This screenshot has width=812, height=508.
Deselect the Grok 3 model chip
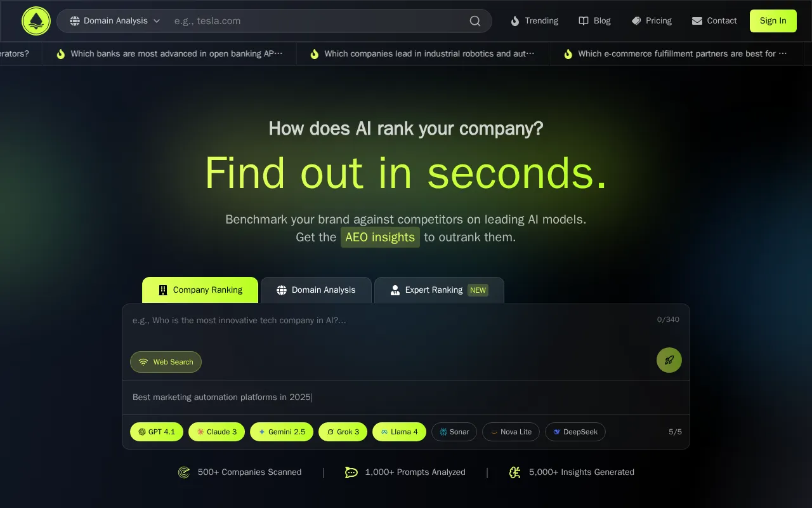pyautogui.click(x=343, y=432)
